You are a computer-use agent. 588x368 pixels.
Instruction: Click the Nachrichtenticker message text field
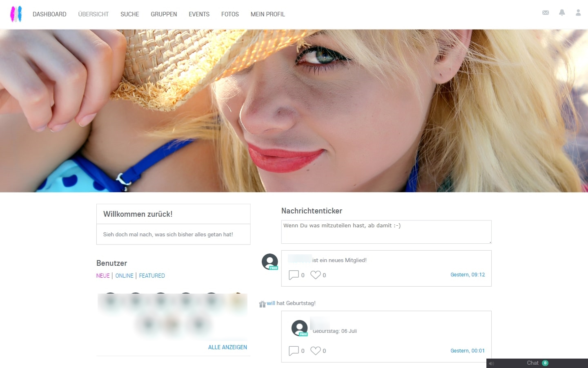click(386, 232)
